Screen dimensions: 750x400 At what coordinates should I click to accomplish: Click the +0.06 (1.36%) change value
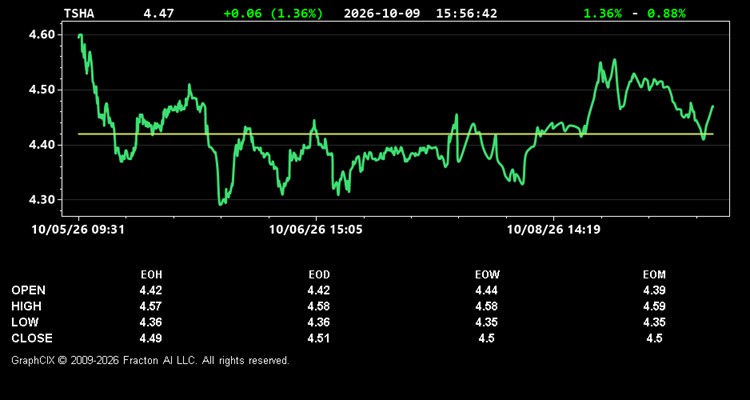point(273,13)
